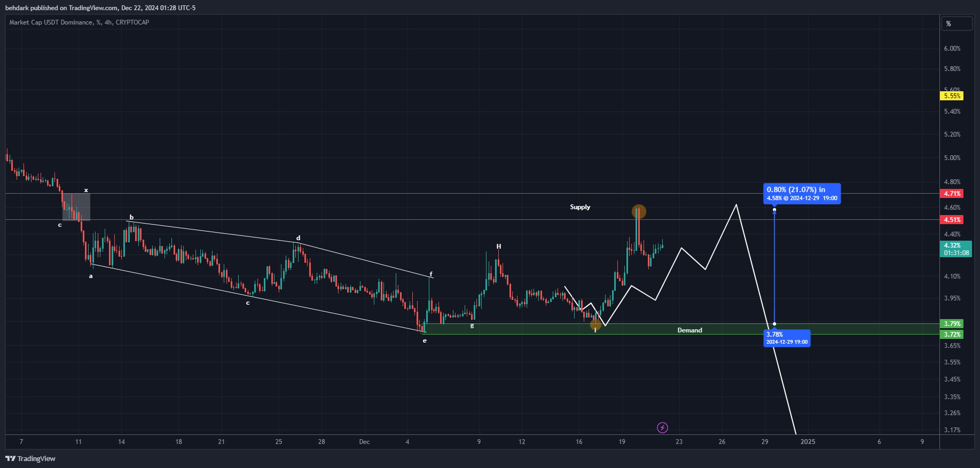Click the orange circle at wave I low
This screenshot has width=980, height=468.
(x=595, y=324)
